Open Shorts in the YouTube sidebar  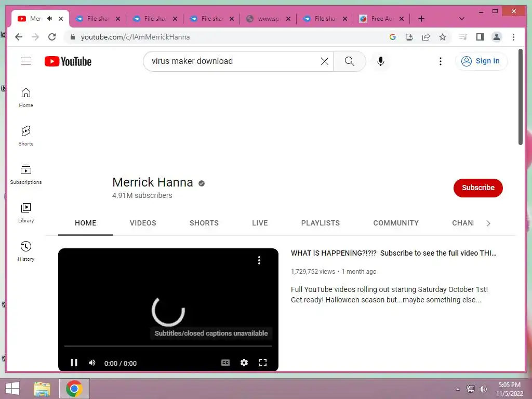pyautogui.click(x=26, y=136)
